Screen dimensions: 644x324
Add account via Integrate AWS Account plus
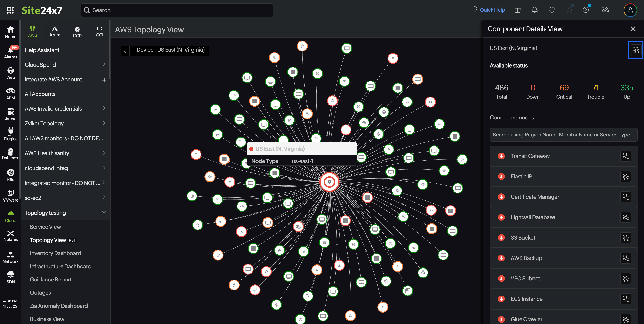click(104, 80)
